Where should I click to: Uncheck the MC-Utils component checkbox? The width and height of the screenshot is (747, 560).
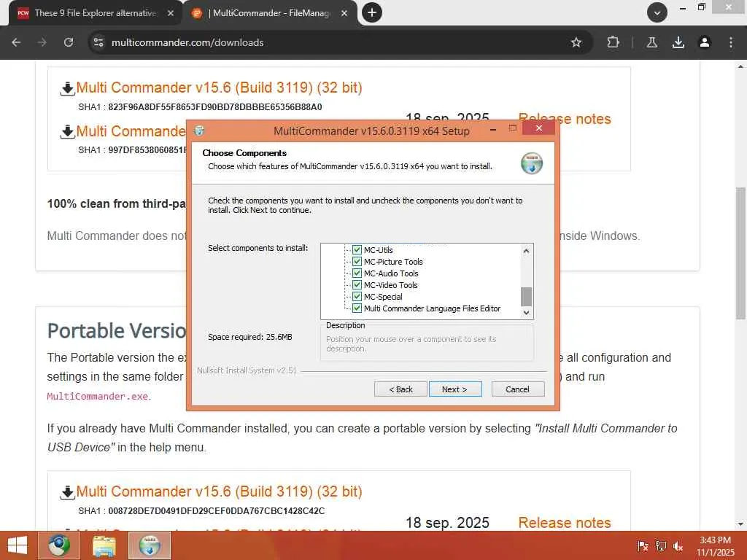click(357, 250)
